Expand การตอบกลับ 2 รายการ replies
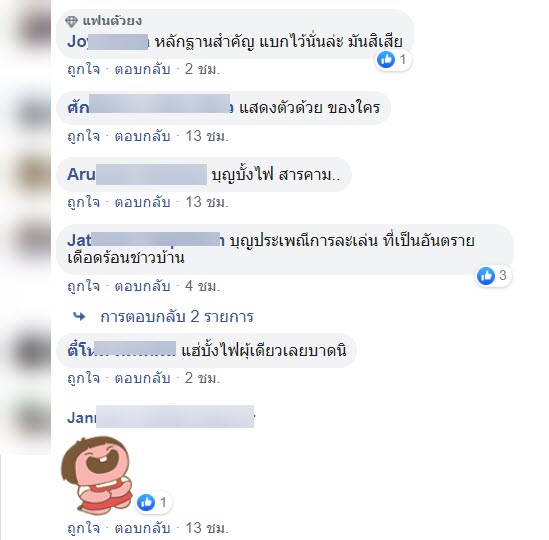This screenshot has height=540, width=549. pos(177,317)
